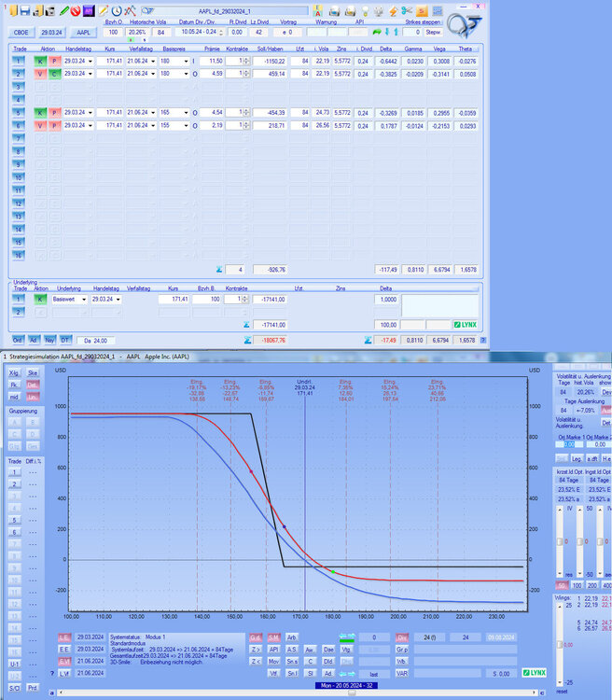Click the Nsy button in bottom bar
This screenshot has height=700, width=612.
(49, 340)
